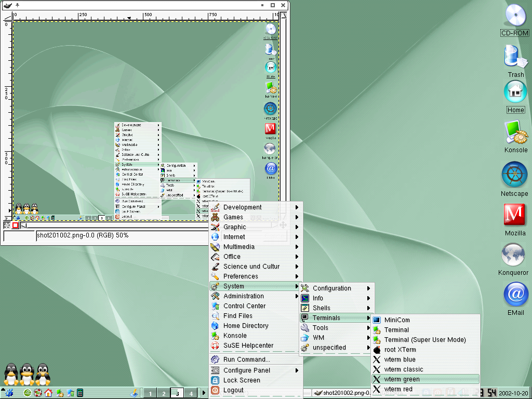
Task: Click Lock Screen in the K menu
Action: coord(256,380)
